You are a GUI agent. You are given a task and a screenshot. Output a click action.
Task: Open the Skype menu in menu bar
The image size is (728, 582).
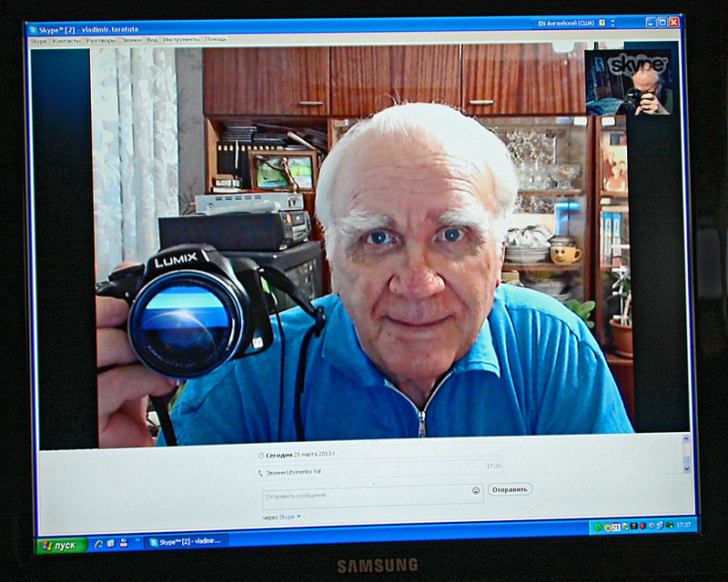38,41
